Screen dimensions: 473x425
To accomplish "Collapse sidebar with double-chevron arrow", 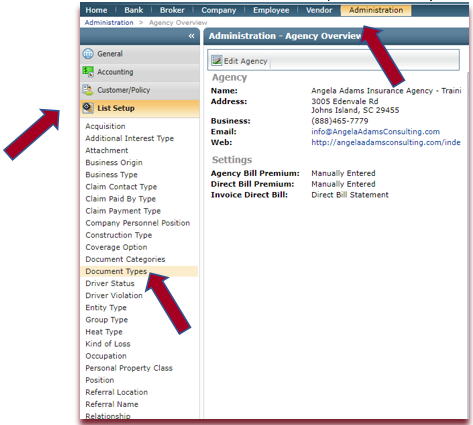I will (x=191, y=36).
